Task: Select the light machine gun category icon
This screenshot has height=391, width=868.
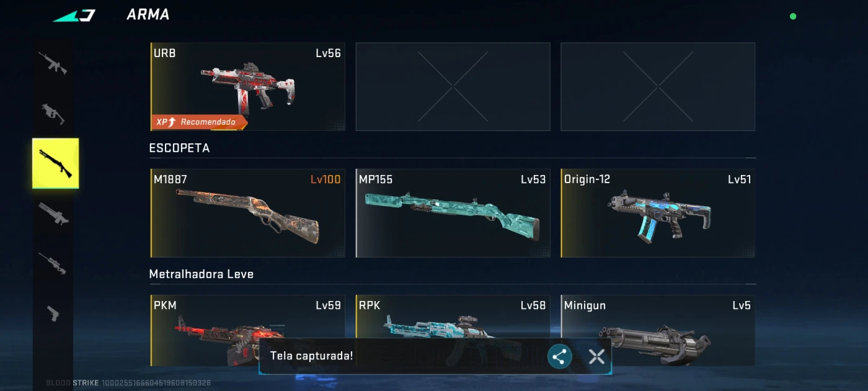Action: [x=53, y=213]
